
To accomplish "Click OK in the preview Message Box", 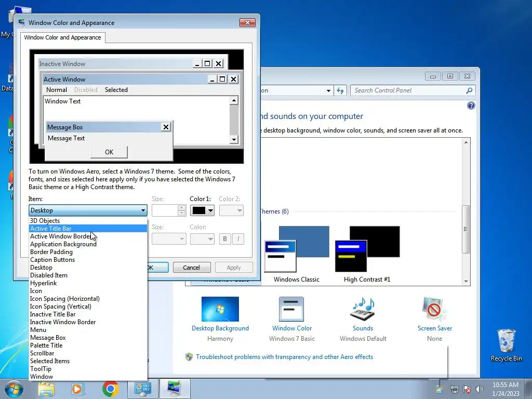I will [109, 152].
